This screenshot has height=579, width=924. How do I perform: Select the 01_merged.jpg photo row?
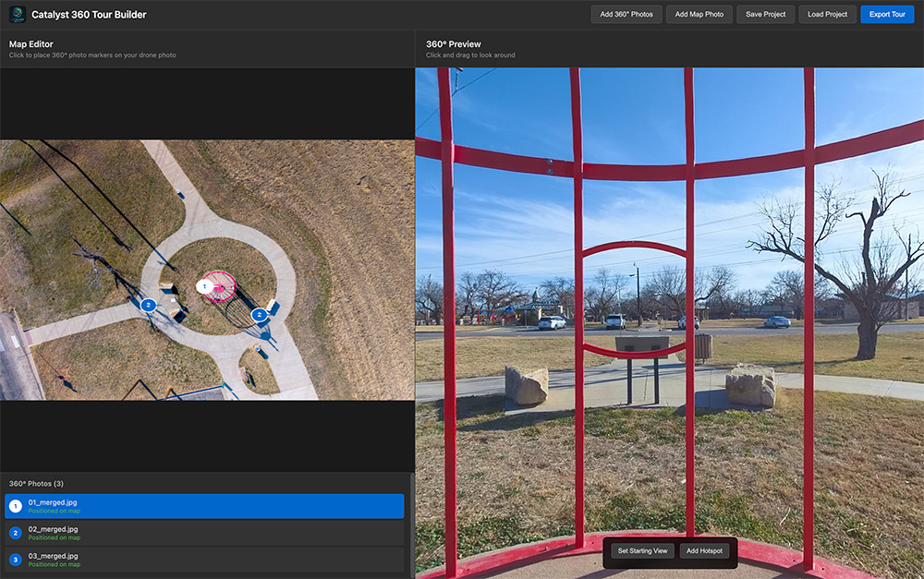point(204,506)
